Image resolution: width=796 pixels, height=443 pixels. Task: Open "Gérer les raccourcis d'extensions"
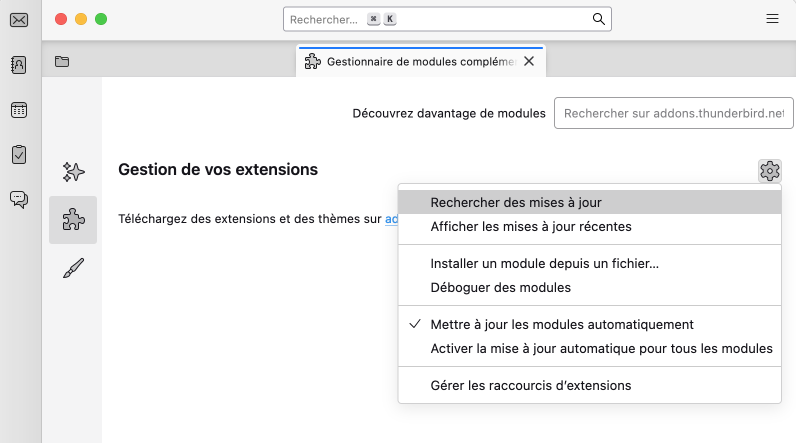pos(530,385)
